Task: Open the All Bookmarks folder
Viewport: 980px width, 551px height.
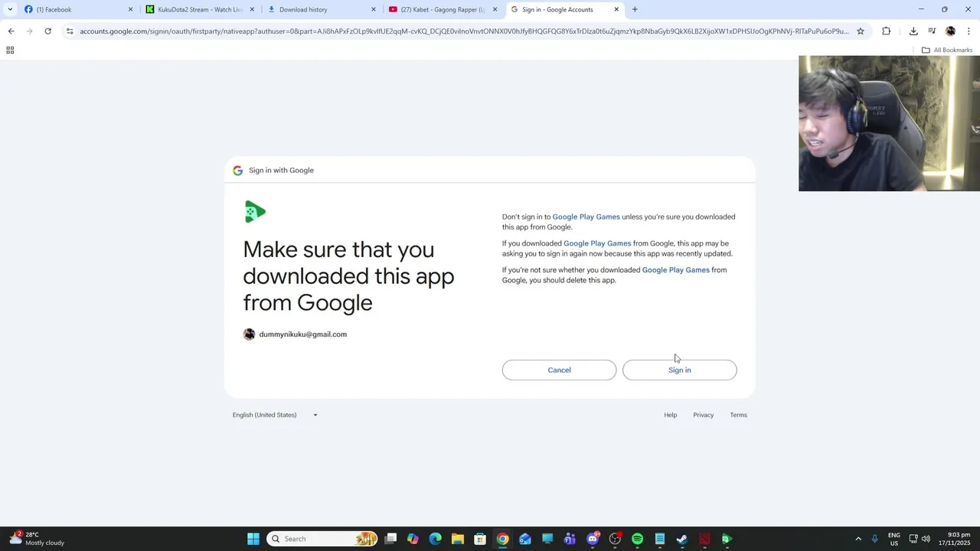Action: [947, 50]
